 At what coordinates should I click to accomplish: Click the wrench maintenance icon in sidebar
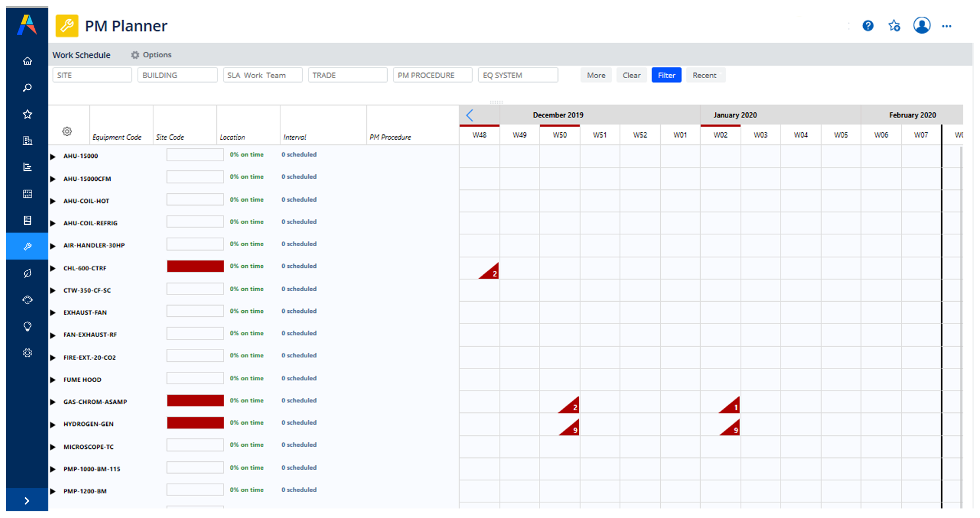(27, 247)
